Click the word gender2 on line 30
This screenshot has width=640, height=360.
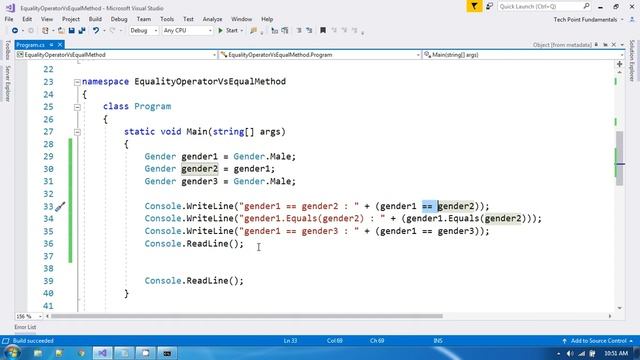200,169
